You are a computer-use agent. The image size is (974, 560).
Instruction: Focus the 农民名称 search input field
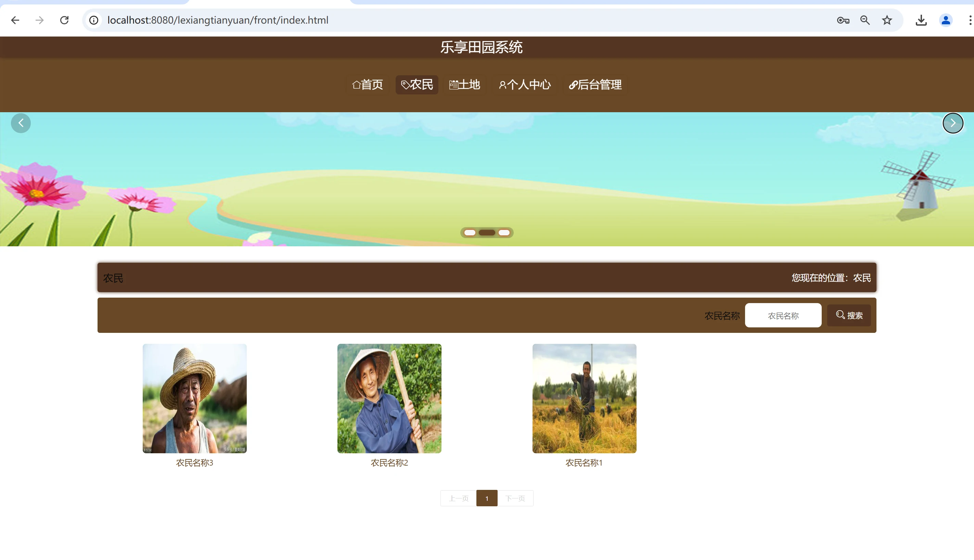coord(783,315)
